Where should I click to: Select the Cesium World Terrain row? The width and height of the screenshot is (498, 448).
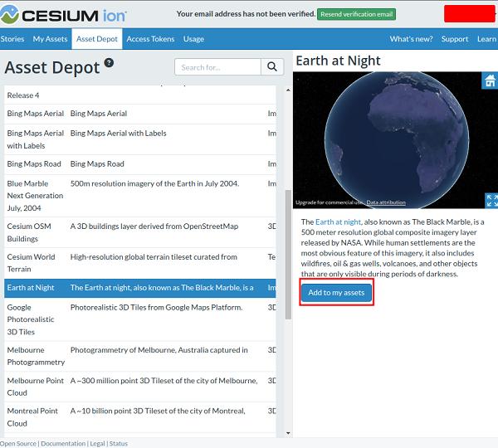(139, 263)
